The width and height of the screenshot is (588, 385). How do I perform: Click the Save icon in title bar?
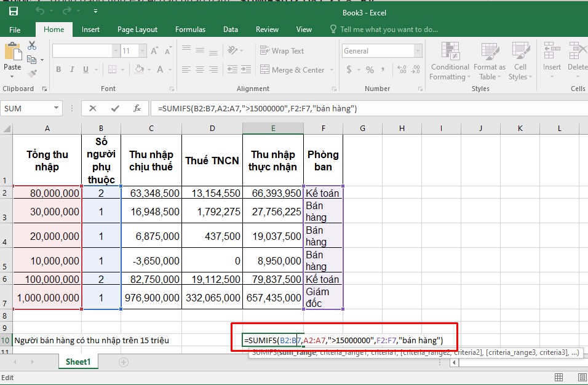(x=14, y=11)
